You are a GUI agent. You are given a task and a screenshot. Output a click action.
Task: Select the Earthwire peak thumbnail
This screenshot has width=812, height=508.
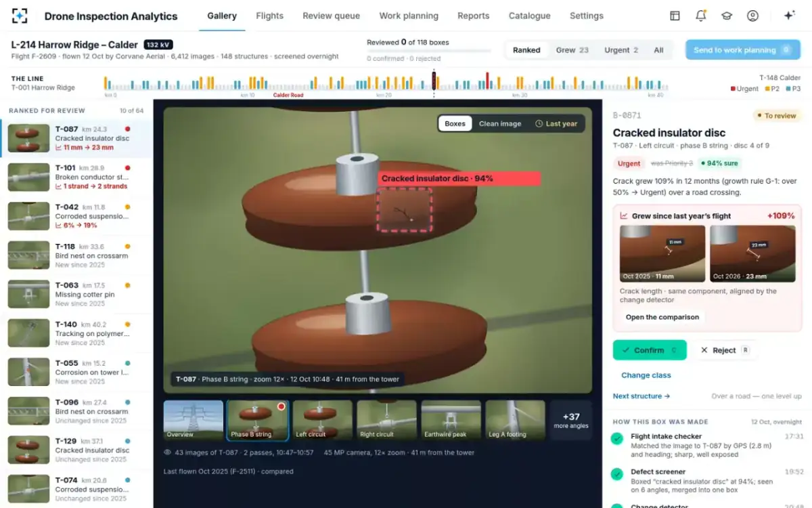pyautogui.click(x=451, y=421)
